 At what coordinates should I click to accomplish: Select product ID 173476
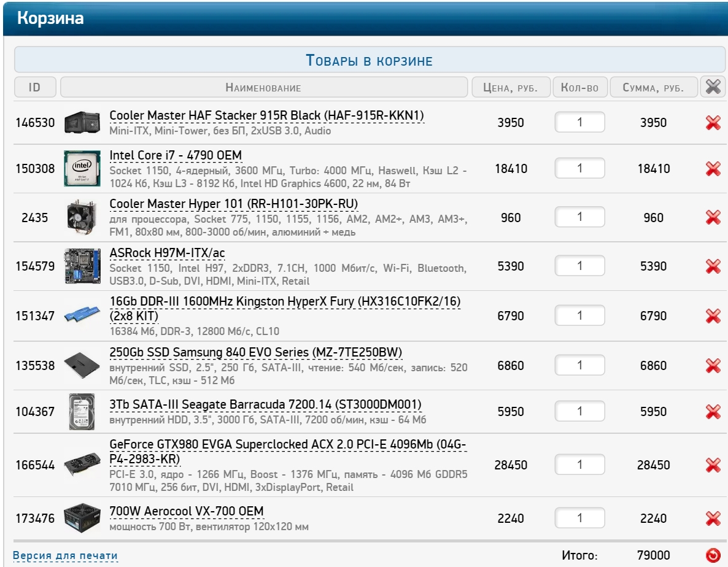(35, 519)
